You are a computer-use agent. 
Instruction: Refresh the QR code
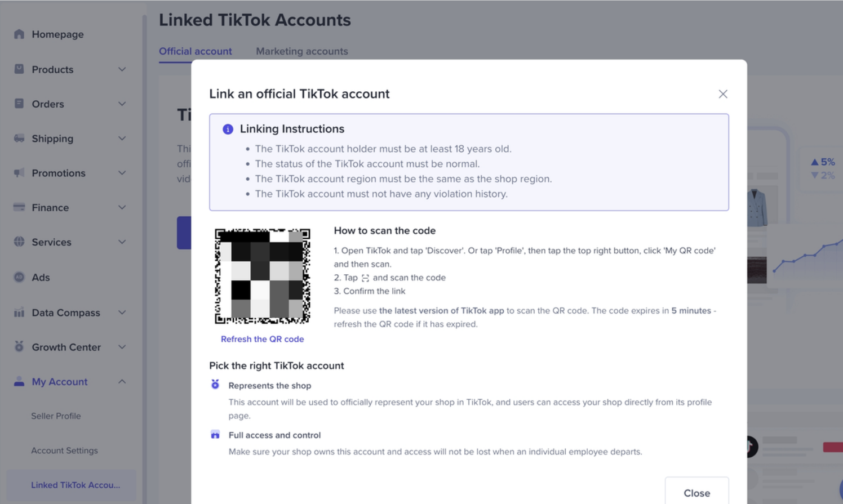262,339
